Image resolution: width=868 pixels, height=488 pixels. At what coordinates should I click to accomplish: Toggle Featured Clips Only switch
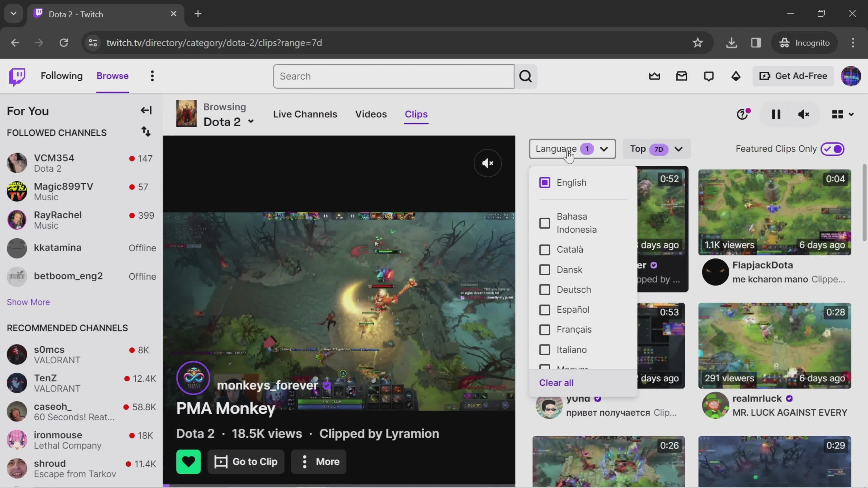tap(832, 149)
